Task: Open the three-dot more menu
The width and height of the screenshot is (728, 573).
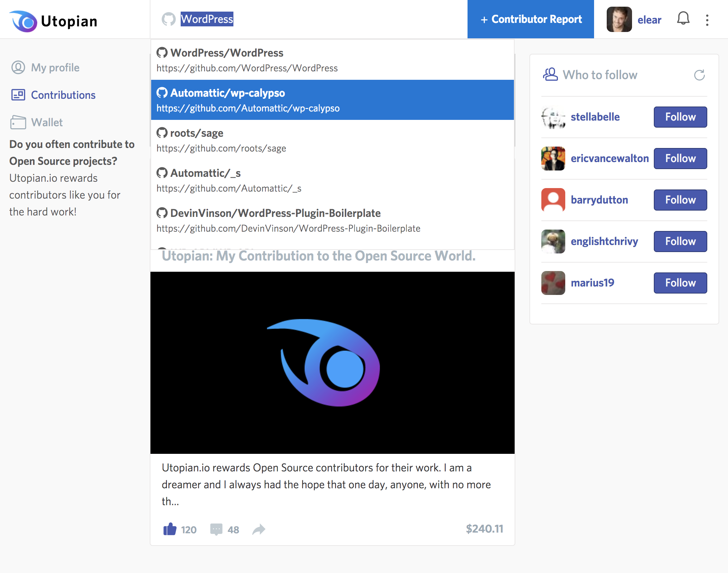Action: tap(707, 20)
